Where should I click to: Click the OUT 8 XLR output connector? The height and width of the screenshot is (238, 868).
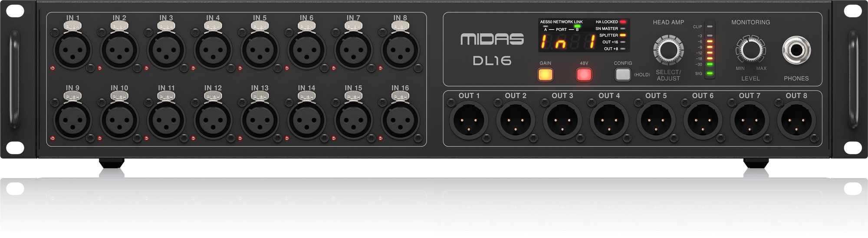click(x=796, y=121)
